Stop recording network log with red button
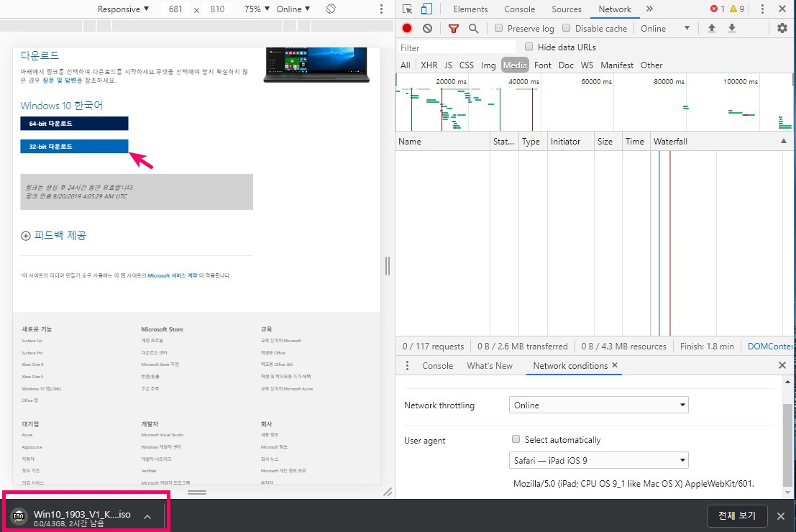The image size is (796, 532). pyautogui.click(x=407, y=29)
